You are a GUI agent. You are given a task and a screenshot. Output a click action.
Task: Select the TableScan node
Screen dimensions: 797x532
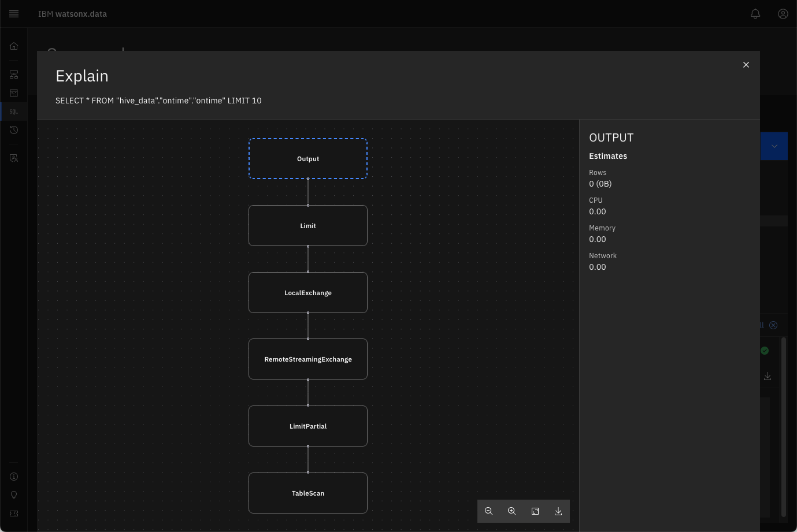tap(308, 493)
